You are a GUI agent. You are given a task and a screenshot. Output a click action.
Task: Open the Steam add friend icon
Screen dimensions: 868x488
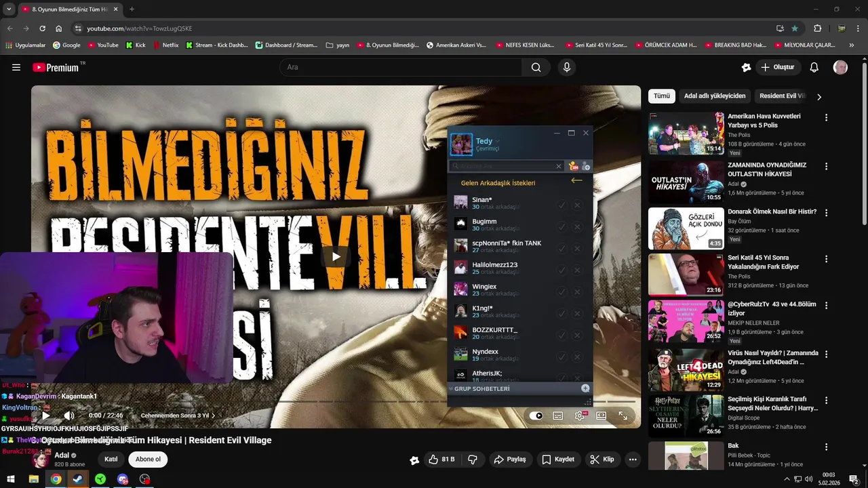click(586, 166)
